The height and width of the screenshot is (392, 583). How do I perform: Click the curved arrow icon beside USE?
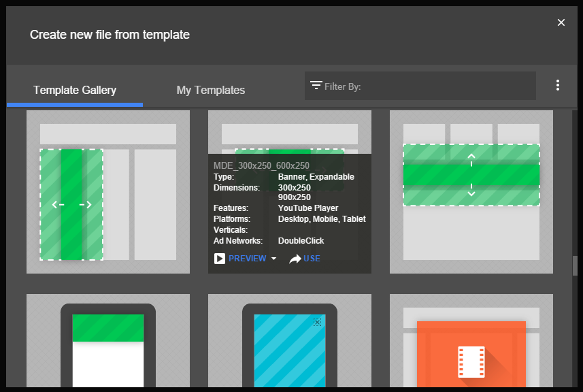pos(295,259)
